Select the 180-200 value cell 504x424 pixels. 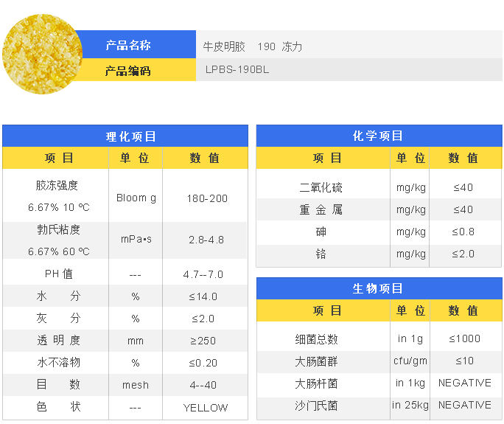point(207,198)
